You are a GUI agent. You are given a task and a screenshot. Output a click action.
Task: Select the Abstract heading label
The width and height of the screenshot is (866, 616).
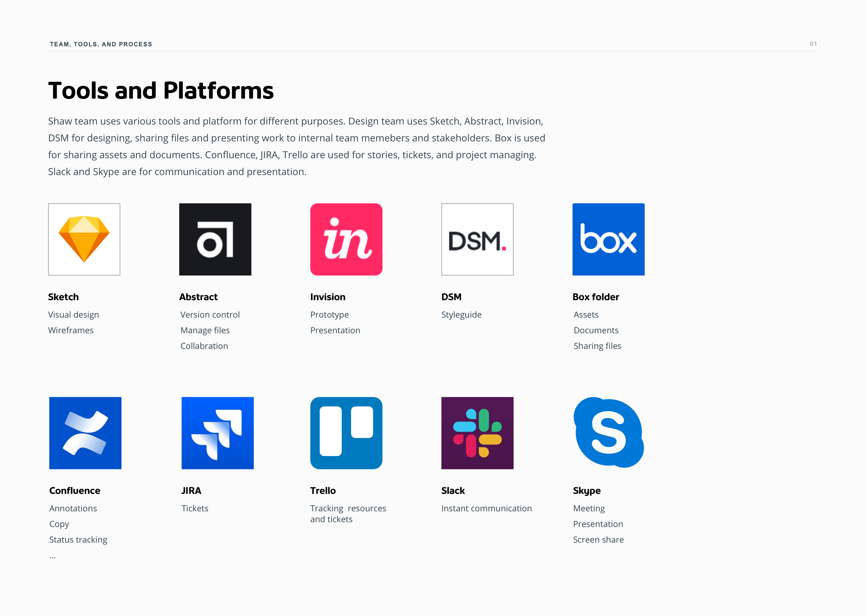198,297
